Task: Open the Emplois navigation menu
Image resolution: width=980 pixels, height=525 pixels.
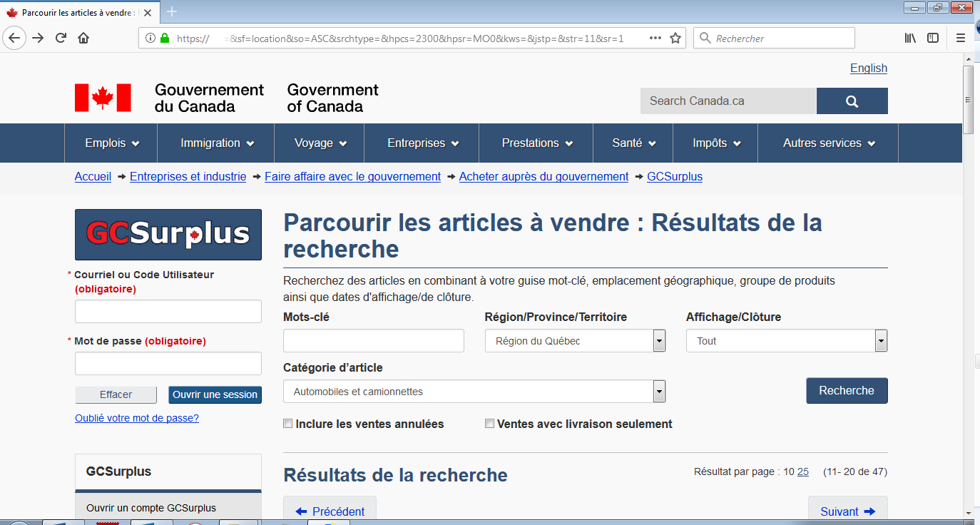Action: click(111, 143)
